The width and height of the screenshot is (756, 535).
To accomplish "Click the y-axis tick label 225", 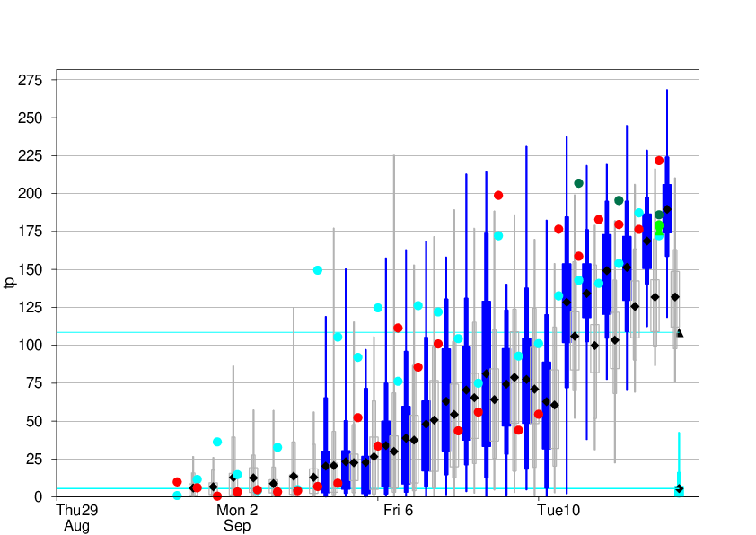I will [30, 155].
